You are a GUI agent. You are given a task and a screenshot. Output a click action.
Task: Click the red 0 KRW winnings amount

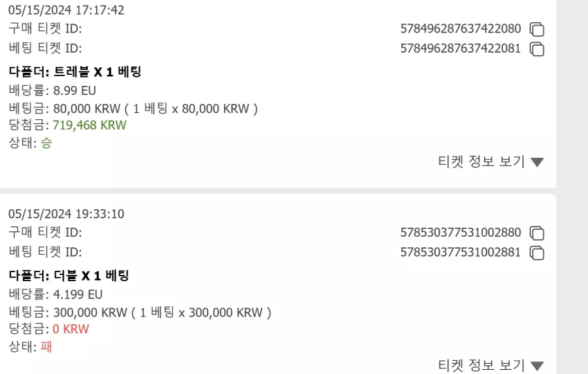click(71, 329)
